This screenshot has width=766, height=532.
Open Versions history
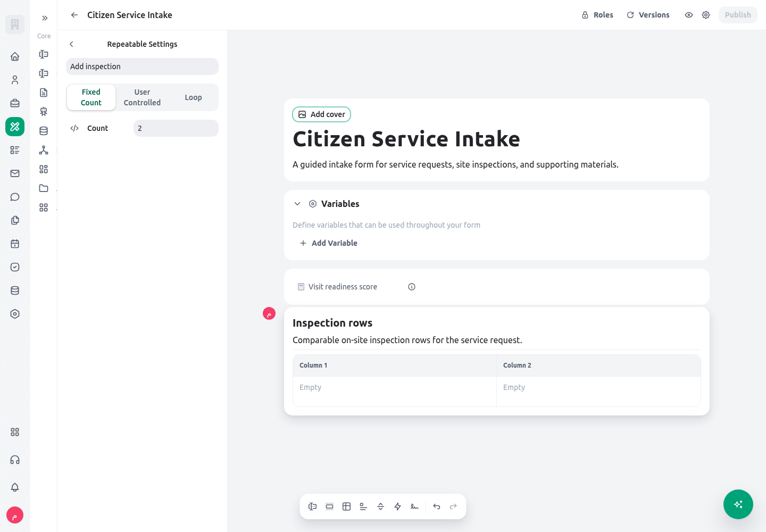[648, 15]
